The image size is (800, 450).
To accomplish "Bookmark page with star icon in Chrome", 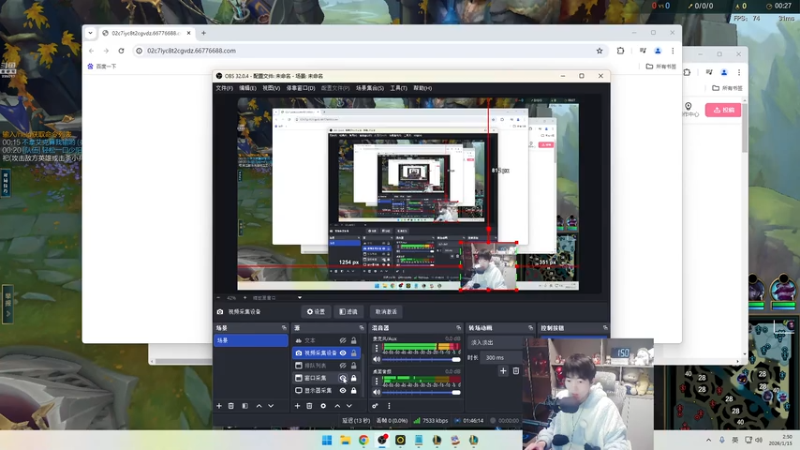I will tap(599, 51).
